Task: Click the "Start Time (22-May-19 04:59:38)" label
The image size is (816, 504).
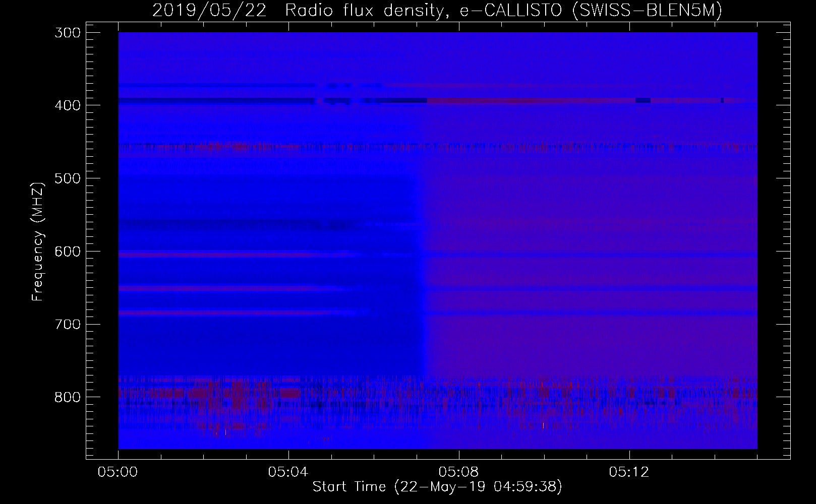Action: coord(437,487)
